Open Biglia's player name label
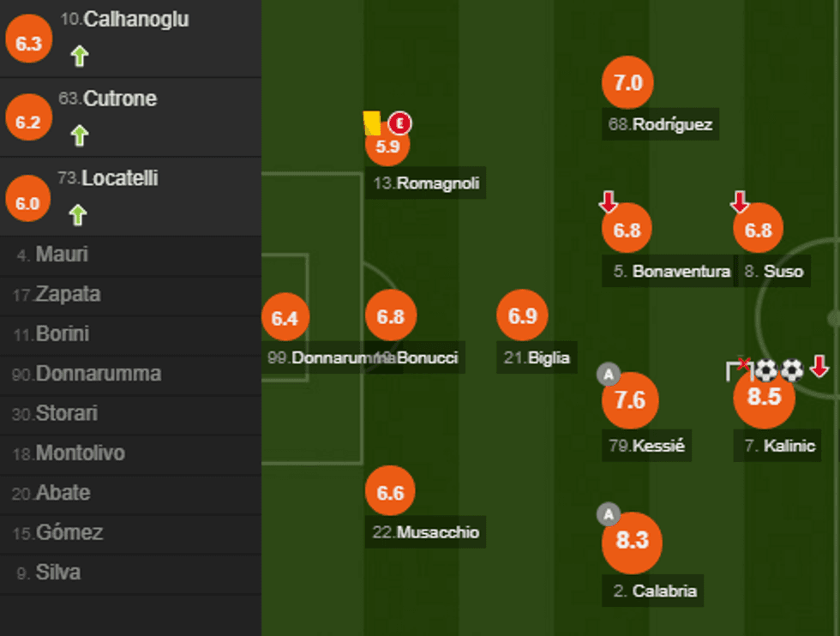840x636 pixels. (x=537, y=357)
